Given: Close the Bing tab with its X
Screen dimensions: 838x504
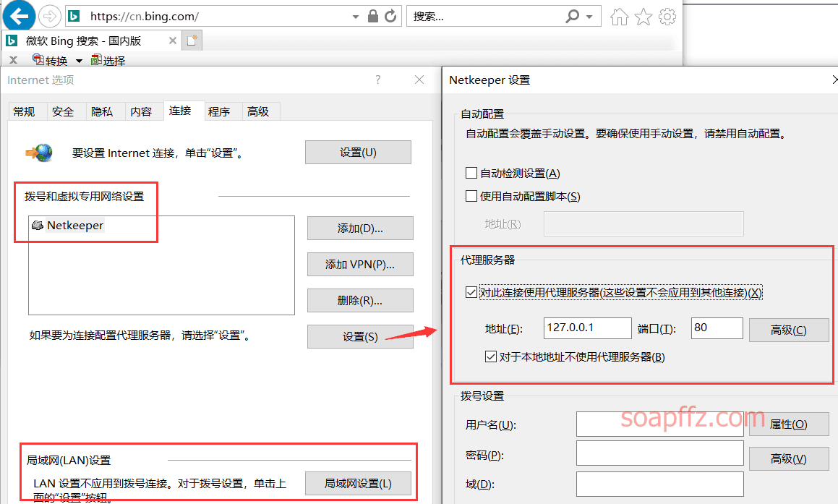Looking at the screenshot, I should (x=172, y=40).
